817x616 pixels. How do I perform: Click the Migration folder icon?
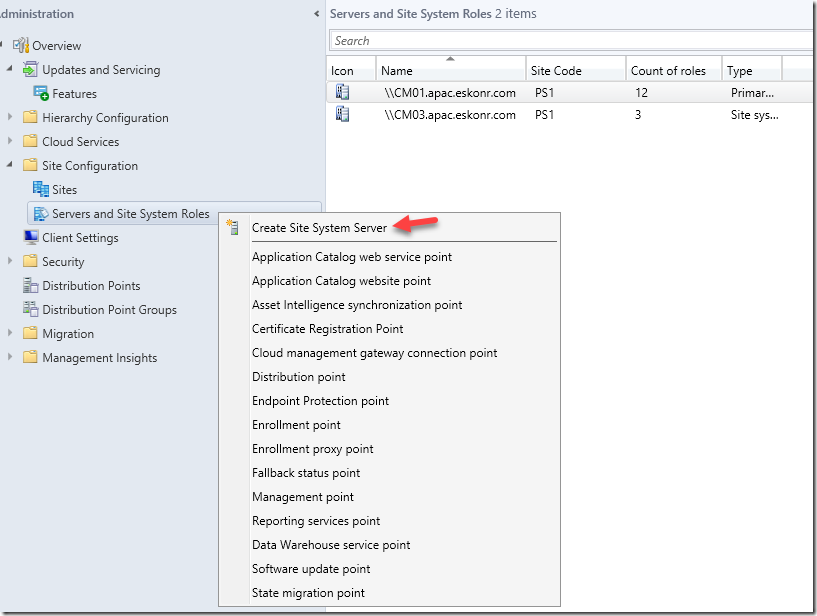tap(32, 333)
